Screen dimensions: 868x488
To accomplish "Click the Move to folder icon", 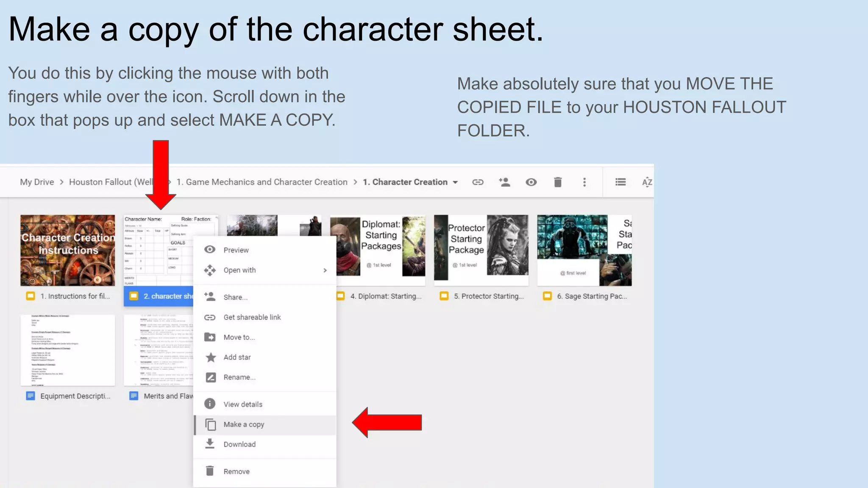I will click(210, 337).
